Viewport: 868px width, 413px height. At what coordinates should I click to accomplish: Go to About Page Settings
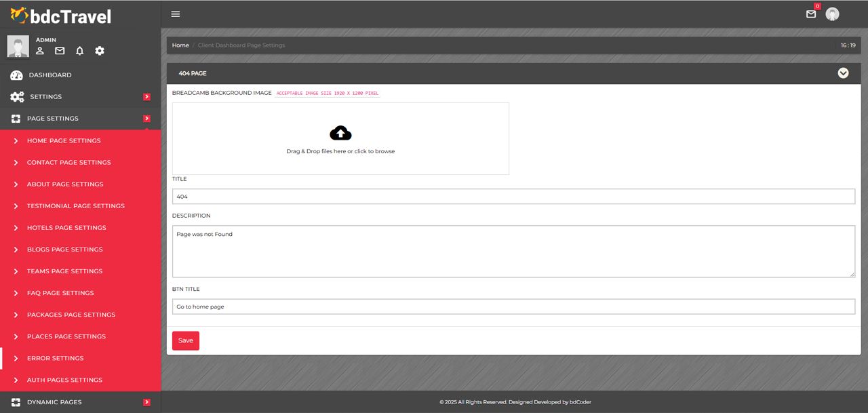[x=81, y=184]
